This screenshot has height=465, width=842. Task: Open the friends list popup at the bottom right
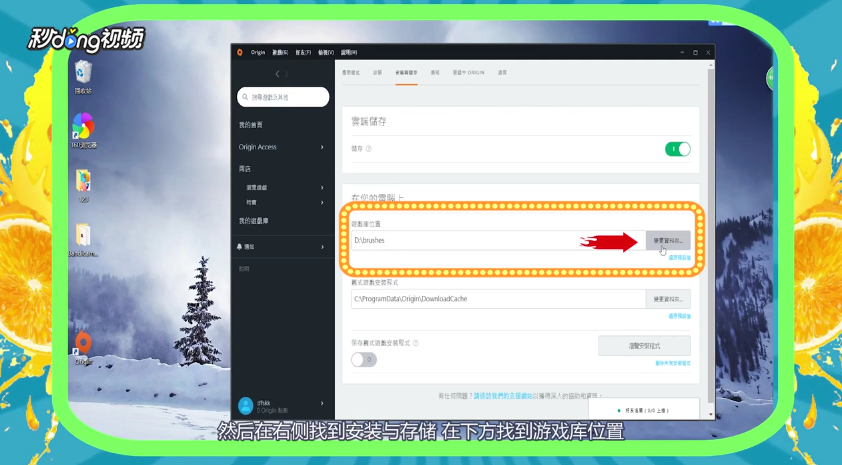point(643,410)
